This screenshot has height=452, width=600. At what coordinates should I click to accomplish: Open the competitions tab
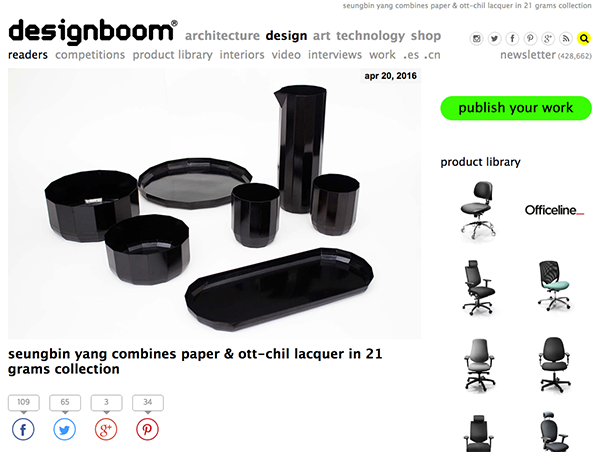90,55
